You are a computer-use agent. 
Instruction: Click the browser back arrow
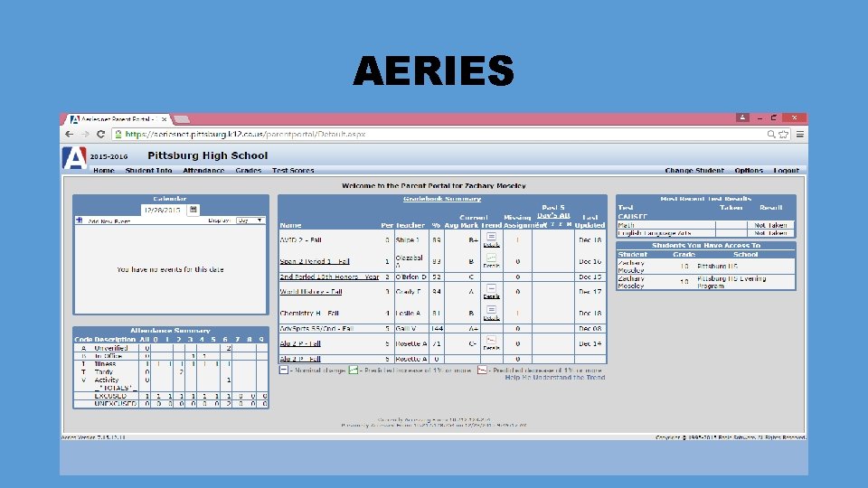click(x=70, y=134)
